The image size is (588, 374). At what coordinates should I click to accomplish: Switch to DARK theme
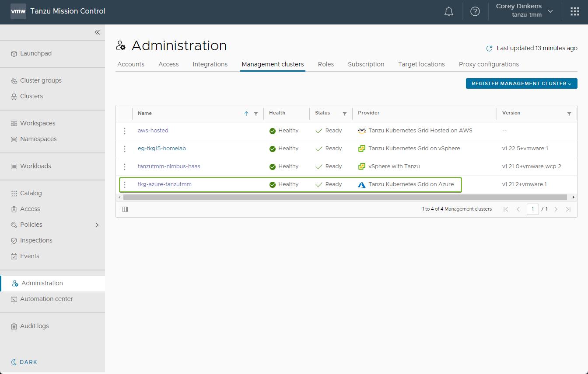point(24,362)
